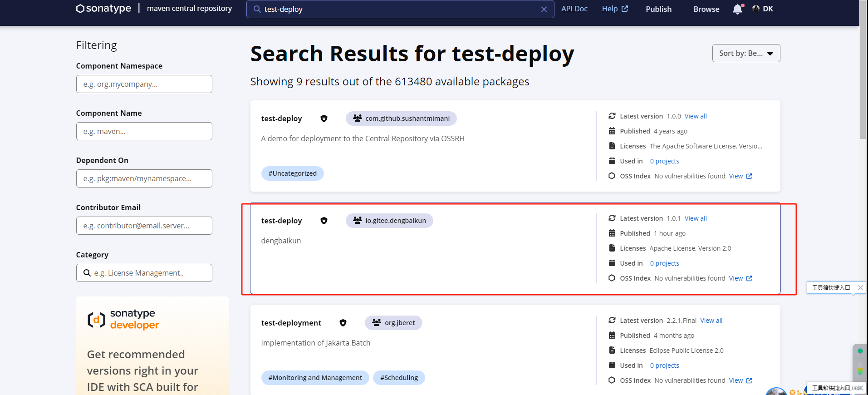Image resolution: width=868 pixels, height=395 pixels.
Task: View all versions of 1.0.0 test-deploy
Action: pyautogui.click(x=696, y=116)
